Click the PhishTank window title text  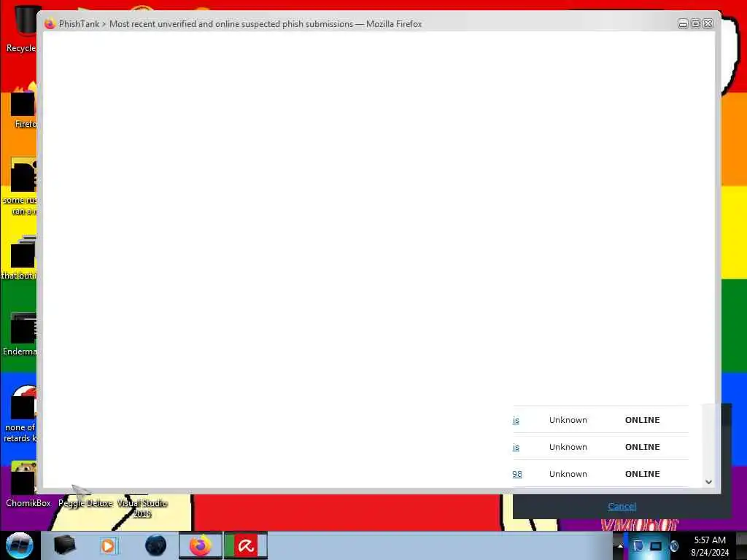point(240,24)
